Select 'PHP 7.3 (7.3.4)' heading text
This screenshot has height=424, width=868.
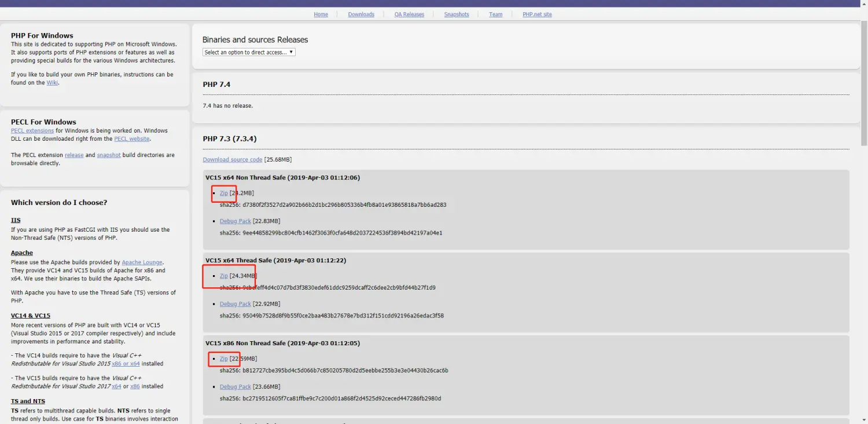click(230, 139)
